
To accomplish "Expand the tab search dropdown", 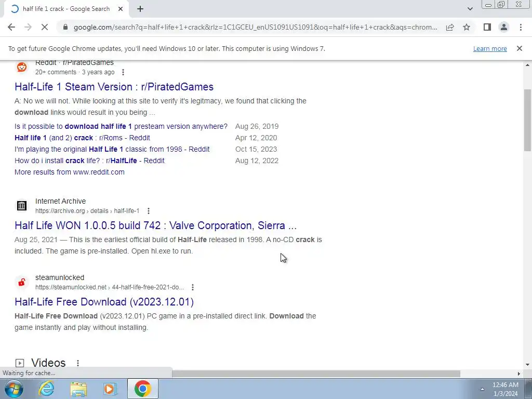I will coord(470,9).
